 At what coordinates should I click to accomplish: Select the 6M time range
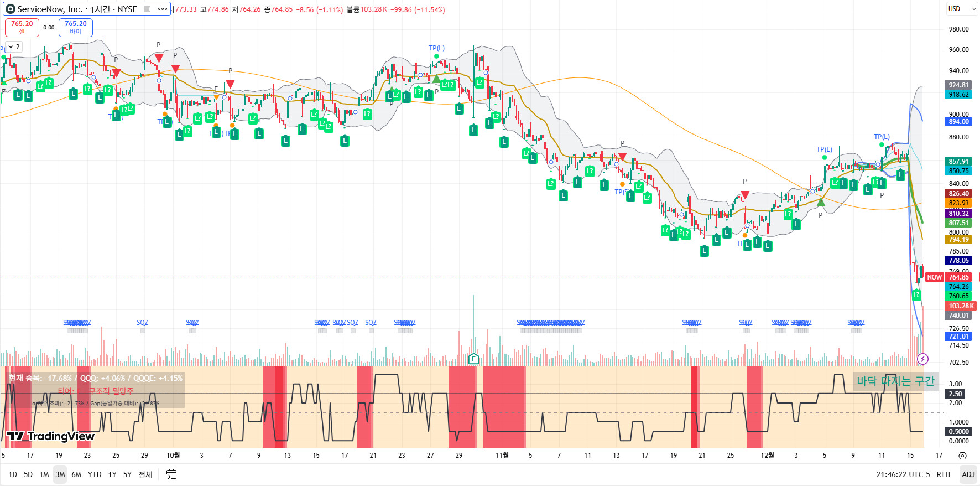(x=76, y=474)
